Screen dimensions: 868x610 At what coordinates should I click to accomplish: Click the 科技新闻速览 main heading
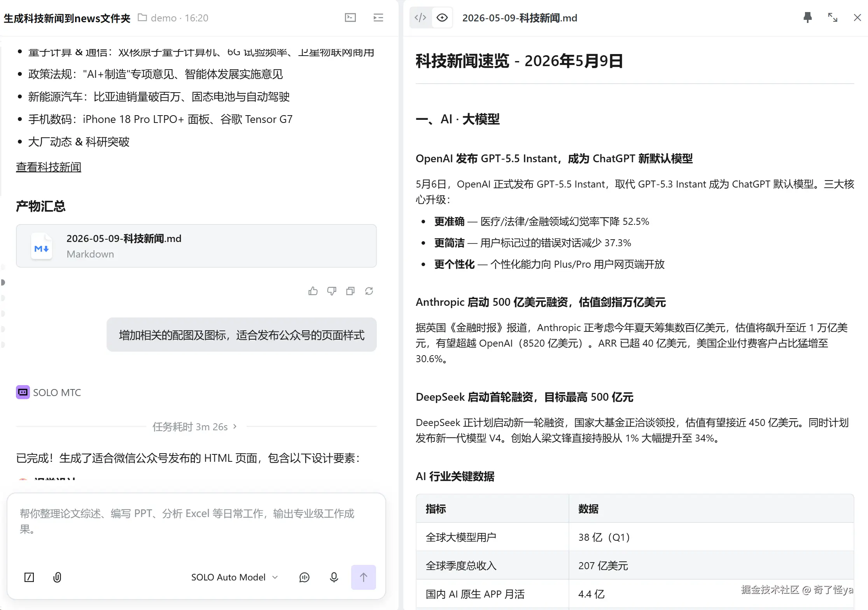coord(519,61)
